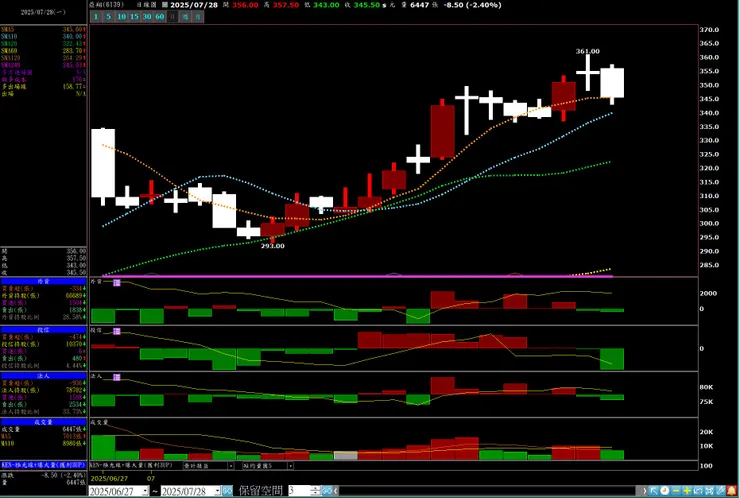Viewport: 740px width, 498px height.
Task: Click the purple settings icon in 外資 panel
Action: click(117, 283)
